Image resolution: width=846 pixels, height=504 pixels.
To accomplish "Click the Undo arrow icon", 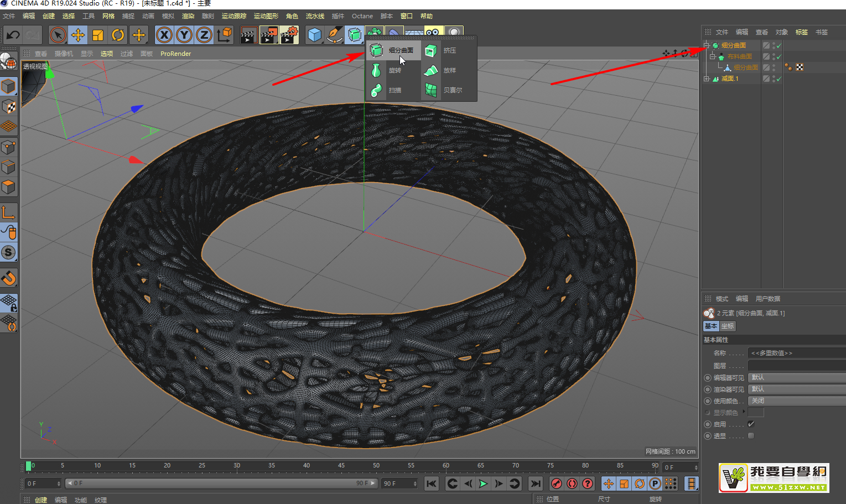I will click(13, 35).
